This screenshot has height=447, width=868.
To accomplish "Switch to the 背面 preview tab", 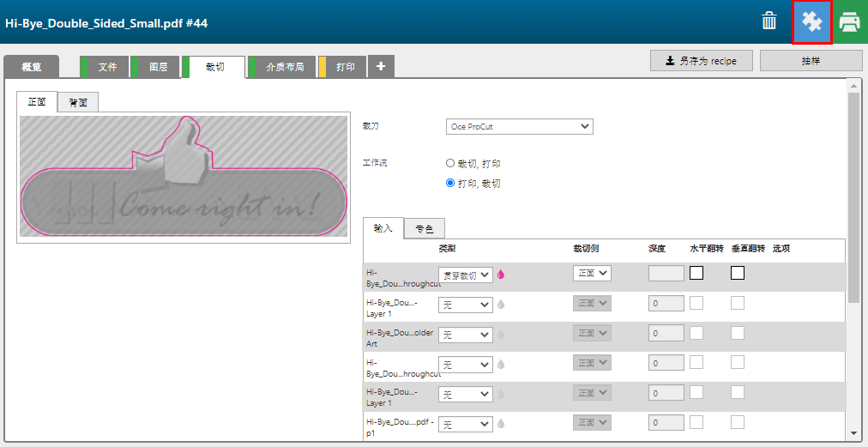I will (78, 102).
